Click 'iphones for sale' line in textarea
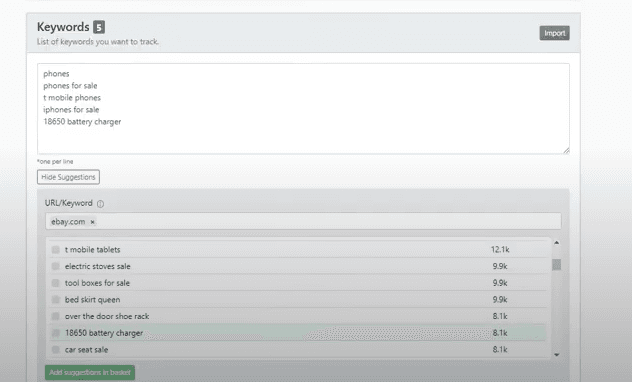This screenshot has width=632, height=382. click(x=71, y=110)
